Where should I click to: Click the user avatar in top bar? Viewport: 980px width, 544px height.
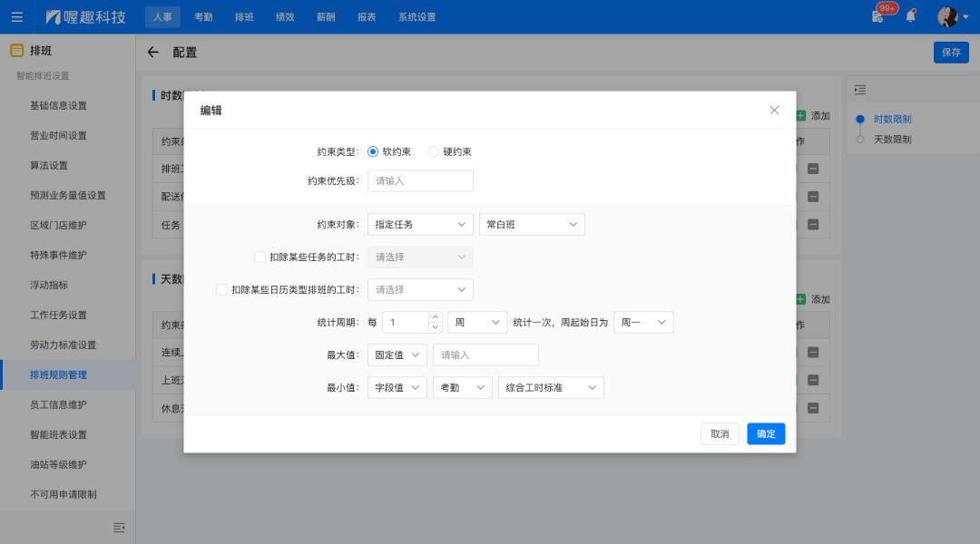(x=948, y=16)
